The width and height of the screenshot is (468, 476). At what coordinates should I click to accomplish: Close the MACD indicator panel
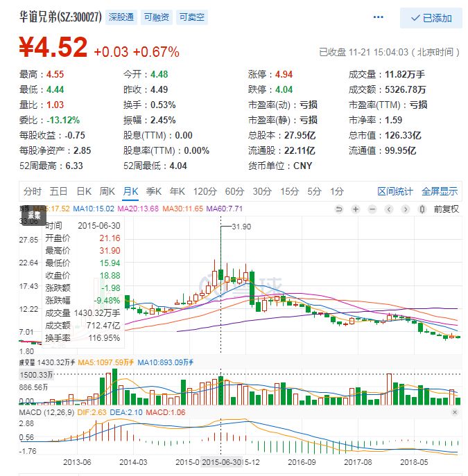455,412
